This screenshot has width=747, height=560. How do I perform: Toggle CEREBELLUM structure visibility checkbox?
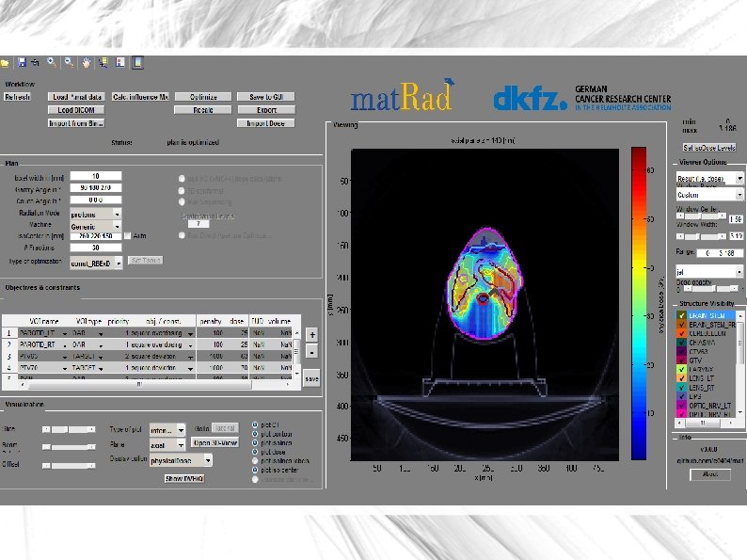[x=682, y=333]
